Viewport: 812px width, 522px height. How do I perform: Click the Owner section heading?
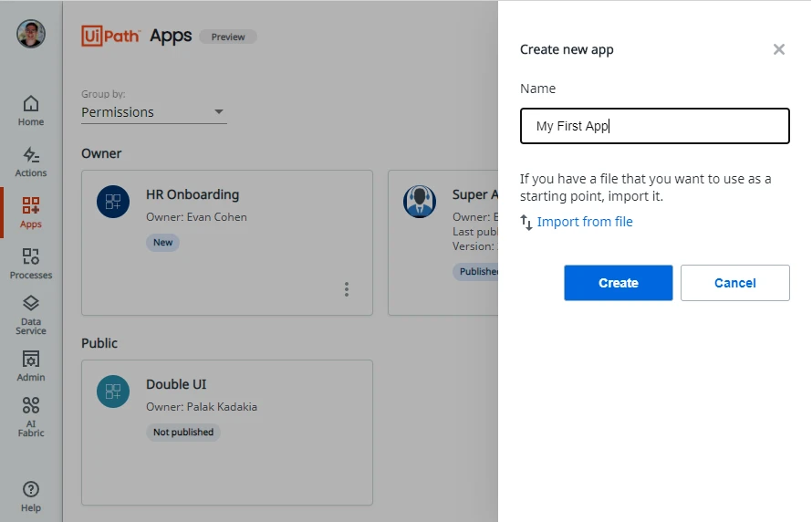pyautogui.click(x=101, y=153)
